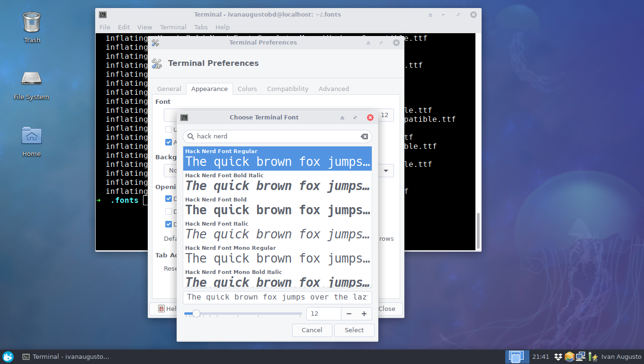Click the Help lifebuoy icon in Preferences
Image resolution: width=644 pixels, height=364 pixels.
pyautogui.click(x=161, y=309)
